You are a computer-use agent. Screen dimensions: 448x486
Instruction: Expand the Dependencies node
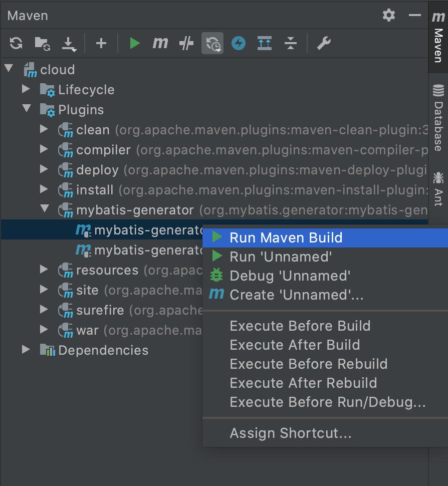point(27,350)
